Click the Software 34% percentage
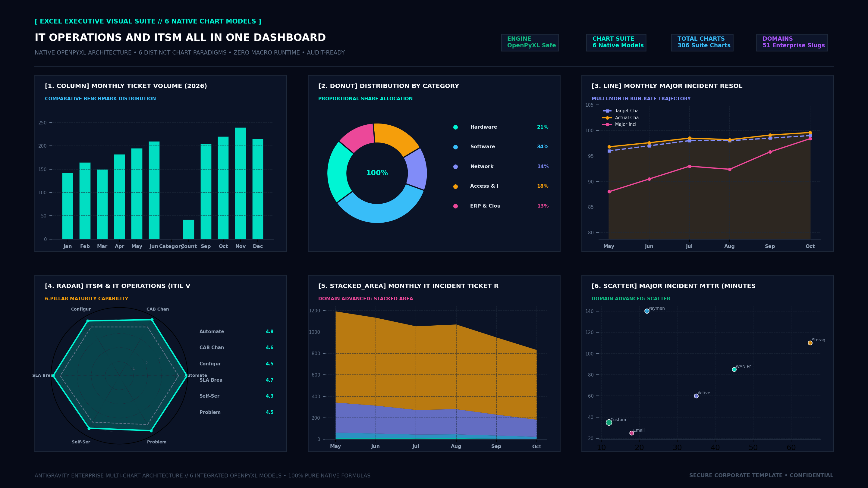The width and height of the screenshot is (868, 488). coord(542,147)
